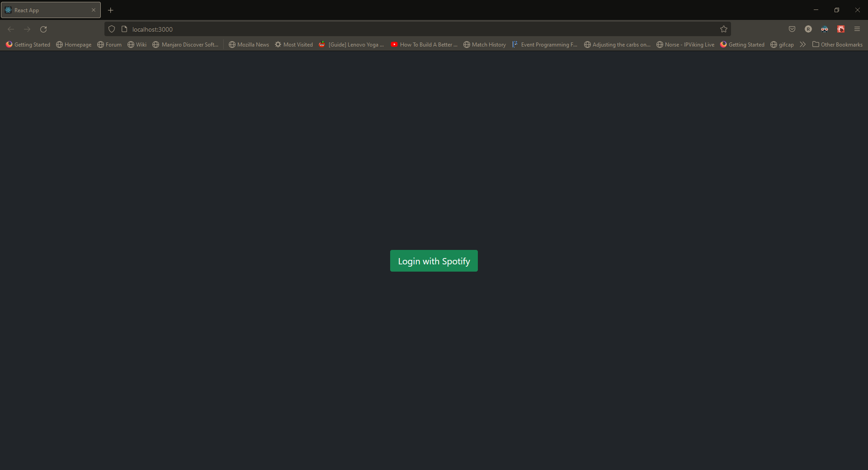This screenshot has width=868, height=470.
Task: Open the Manjaro Discover Soft... bookmark
Action: [186, 45]
